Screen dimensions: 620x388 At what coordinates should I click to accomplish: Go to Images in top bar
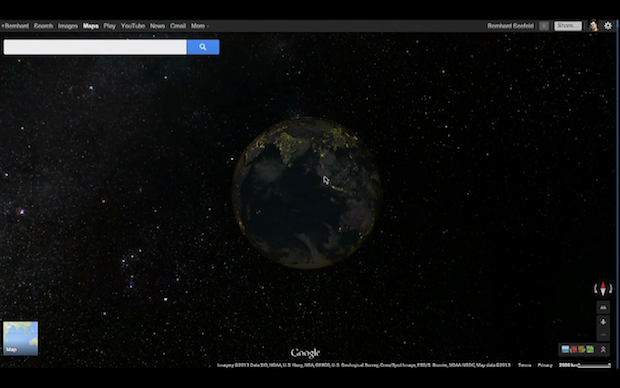tap(68, 26)
